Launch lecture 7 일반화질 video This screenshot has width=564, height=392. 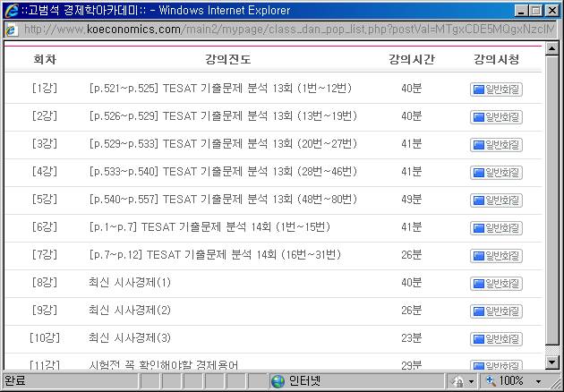click(x=496, y=255)
